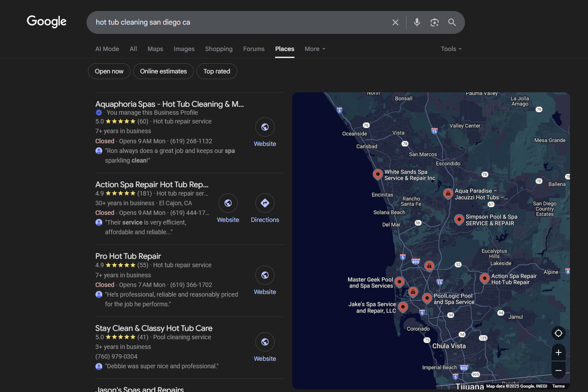Open website icon for Stay Clean & Classy
588x392 pixels.
coord(265,342)
